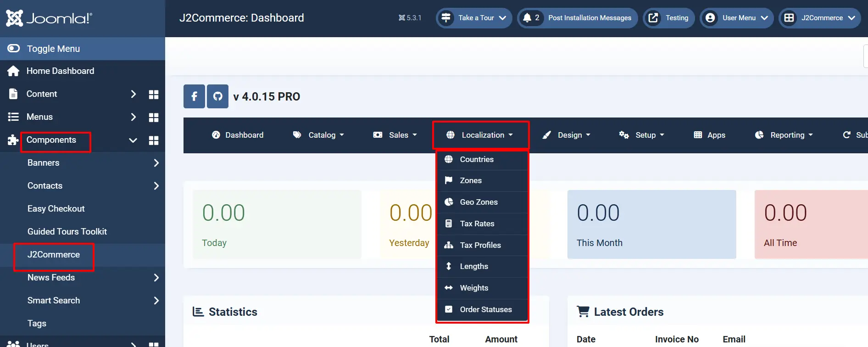The width and height of the screenshot is (868, 347).
Task: Expand the Content submenu chevron
Action: pos(134,94)
